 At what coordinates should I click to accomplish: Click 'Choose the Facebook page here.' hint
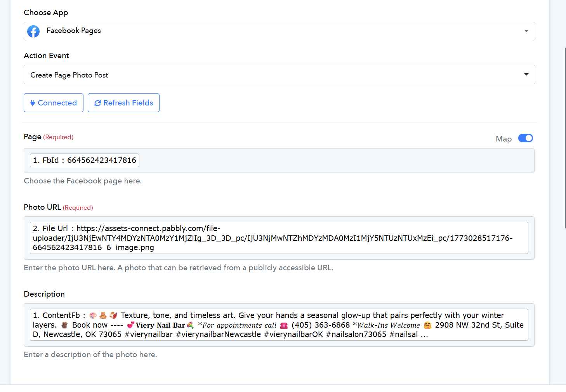(x=83, y=181)
